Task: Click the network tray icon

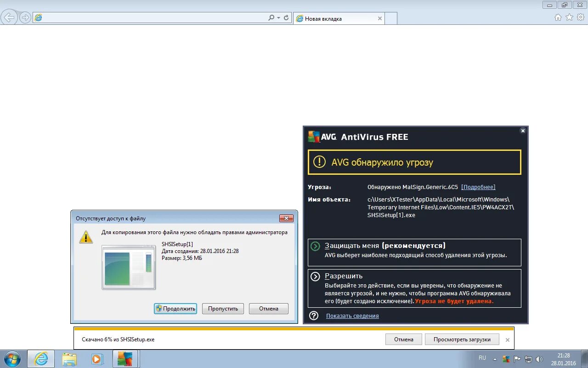Action: [528, 359]
